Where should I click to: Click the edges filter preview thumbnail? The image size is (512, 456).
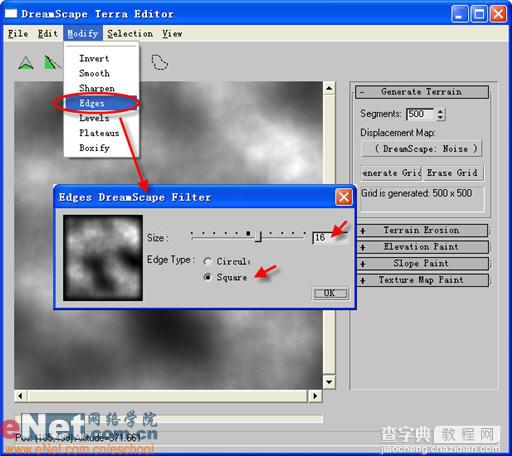[x=103, y=258]
